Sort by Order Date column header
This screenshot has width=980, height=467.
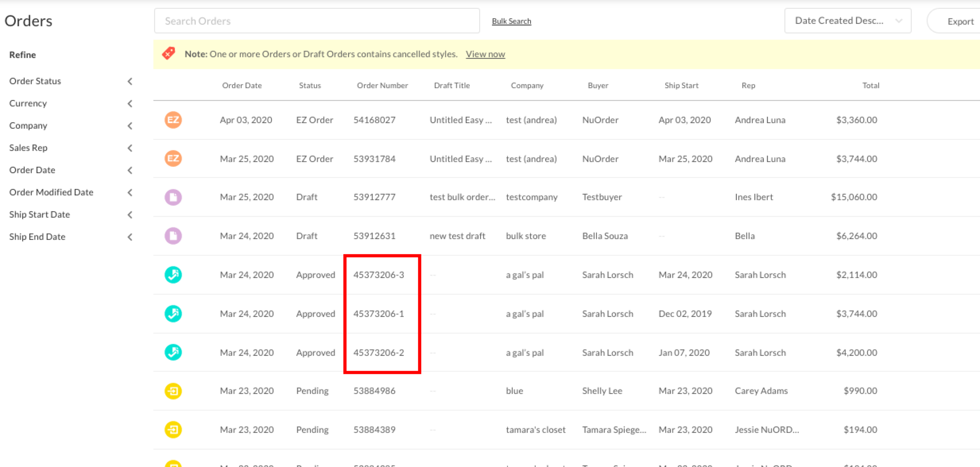click(x=242, y=85)
